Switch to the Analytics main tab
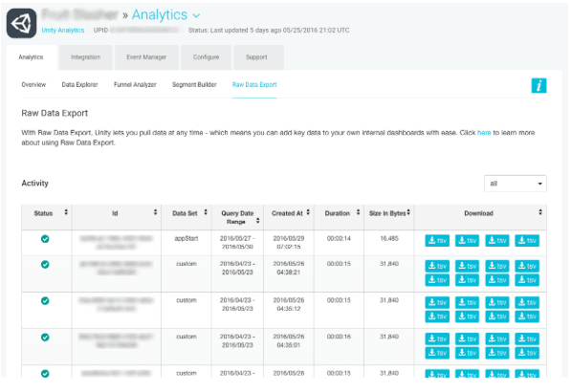This screenshot has width=571, height=392. coord(32,57)
